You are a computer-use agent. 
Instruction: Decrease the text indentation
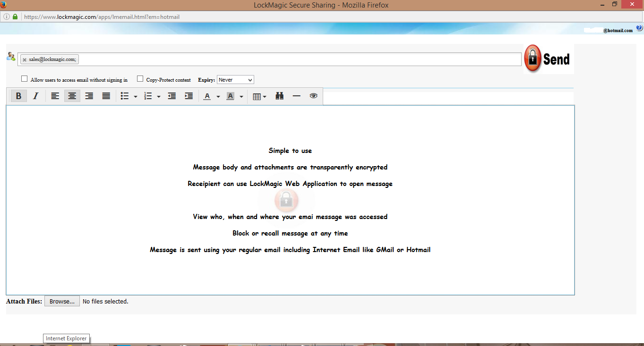(172, 95)
